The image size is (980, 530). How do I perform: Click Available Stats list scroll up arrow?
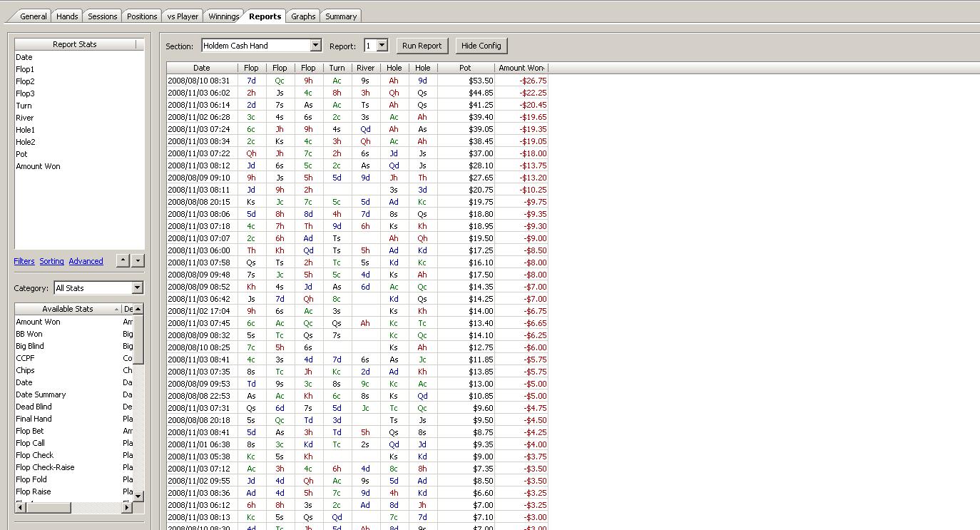(x=138, y=309)
